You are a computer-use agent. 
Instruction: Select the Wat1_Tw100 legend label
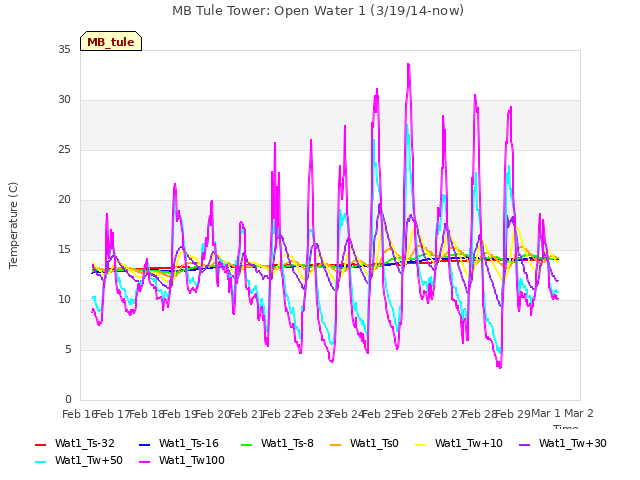tap(192, 460)
